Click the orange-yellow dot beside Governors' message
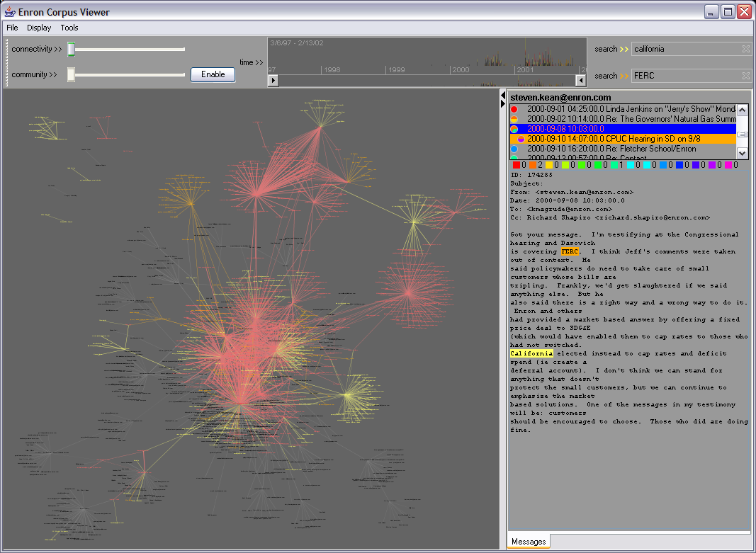The width and height of the screenshot is (756, 553). click(514, 119)
